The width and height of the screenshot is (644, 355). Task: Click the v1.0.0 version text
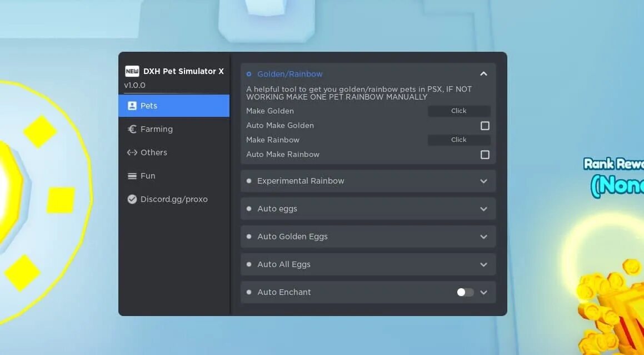[x=134, y=86]
